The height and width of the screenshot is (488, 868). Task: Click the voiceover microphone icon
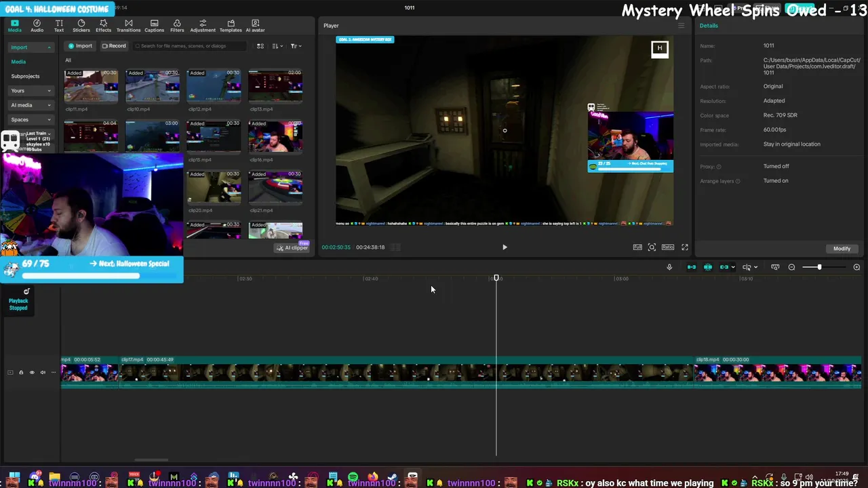point(669,267)
